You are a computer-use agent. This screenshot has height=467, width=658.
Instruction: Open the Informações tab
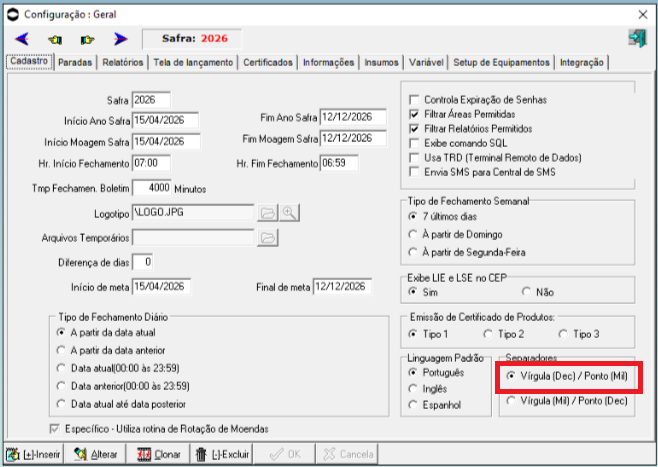pos(329,63)
